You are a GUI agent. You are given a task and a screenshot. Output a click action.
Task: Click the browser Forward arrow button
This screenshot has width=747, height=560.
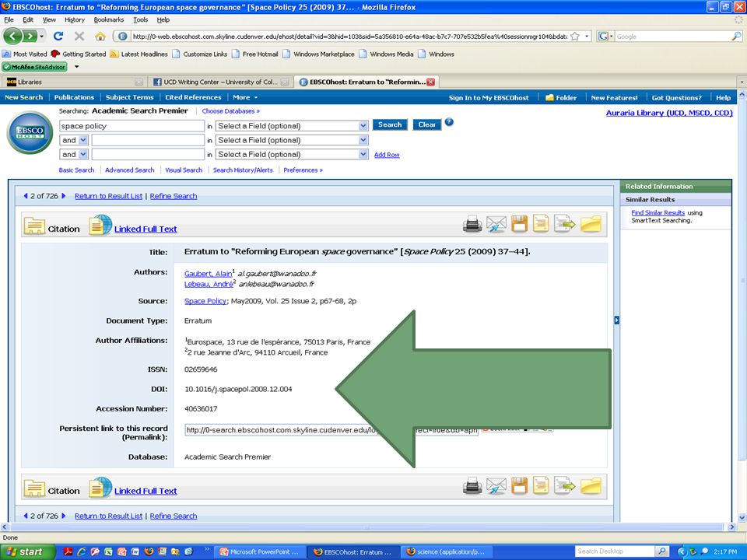click(x=30, y=37)
